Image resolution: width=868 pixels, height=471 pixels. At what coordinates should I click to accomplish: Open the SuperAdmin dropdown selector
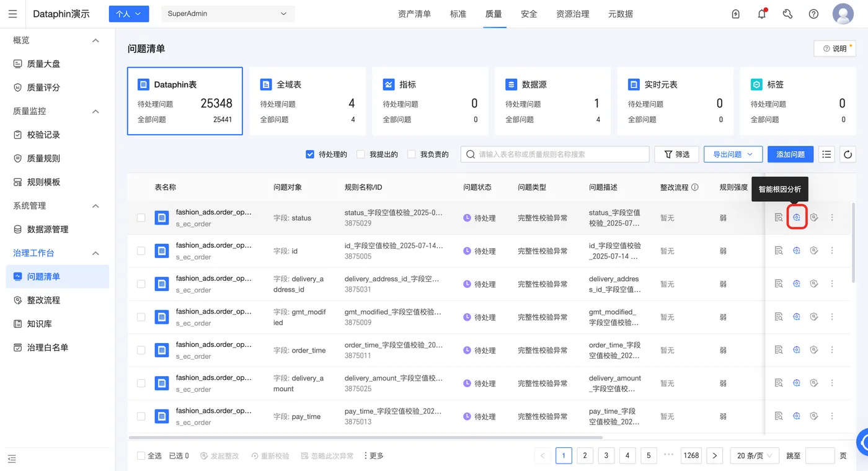pyautogui.click(x=228, y=14)
